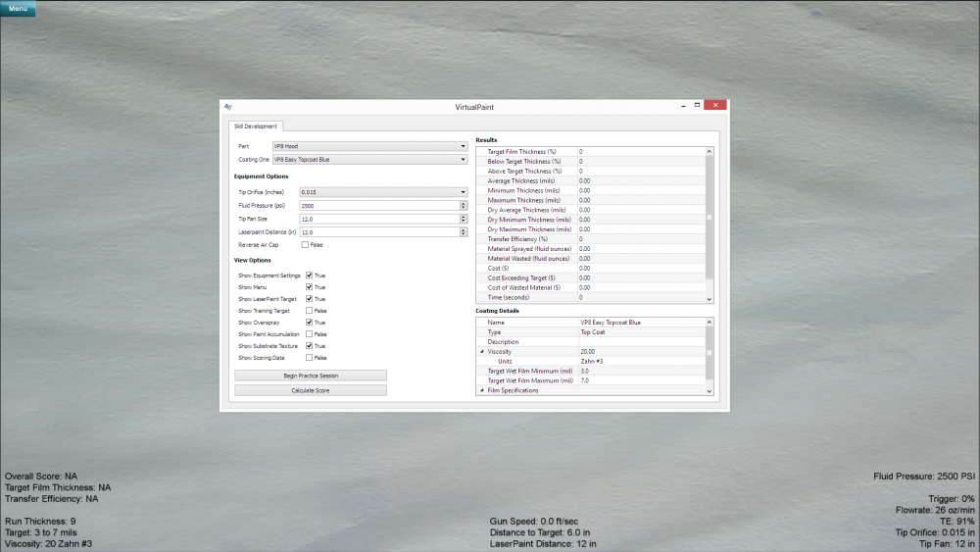Screen dimensions: 980x552
Task: Select the Transfer Efficiency (%) row
Action: pos(591,239)
